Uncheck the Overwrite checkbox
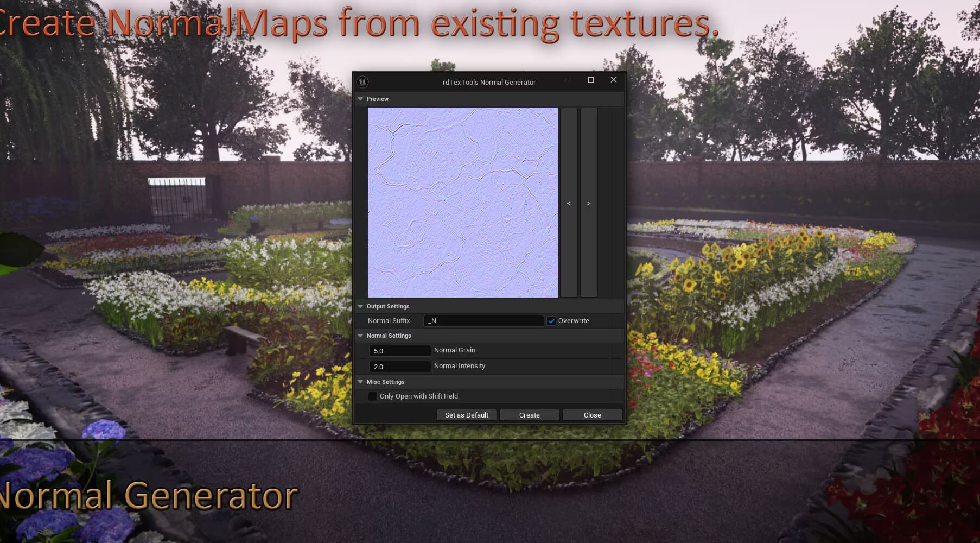980x543 pixels. (551, 321)
